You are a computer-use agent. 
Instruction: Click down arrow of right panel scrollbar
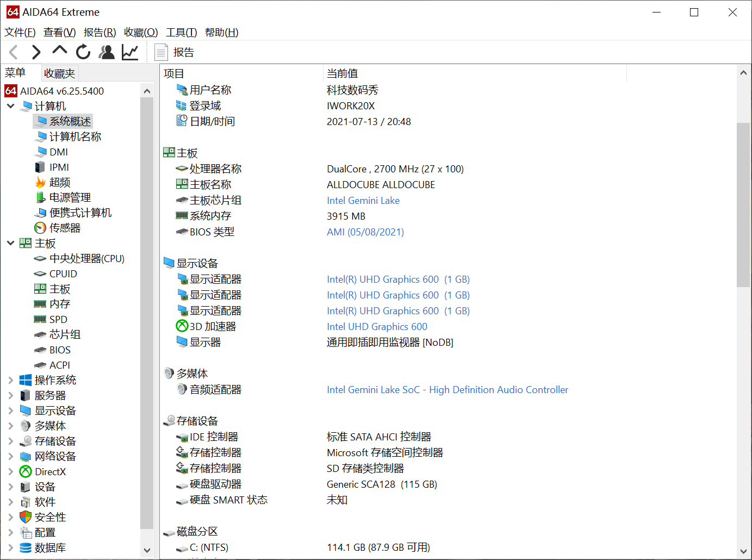tap(743, 551)
